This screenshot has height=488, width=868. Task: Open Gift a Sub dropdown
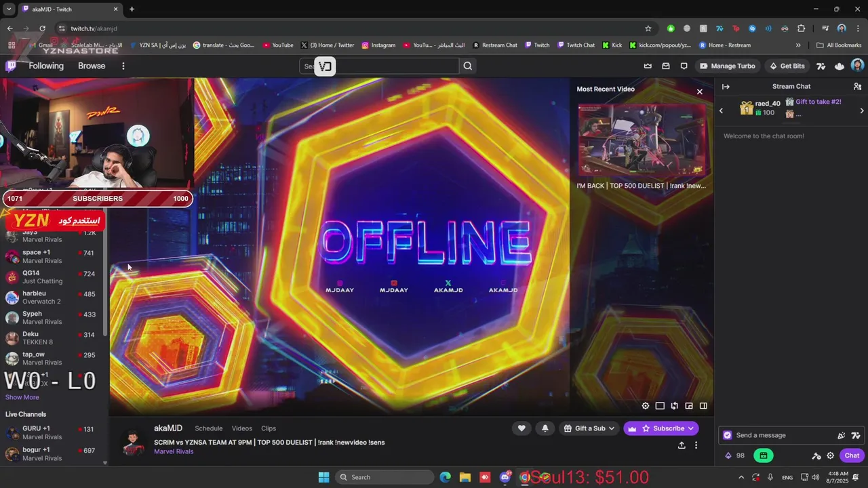(x=589, y=428)
